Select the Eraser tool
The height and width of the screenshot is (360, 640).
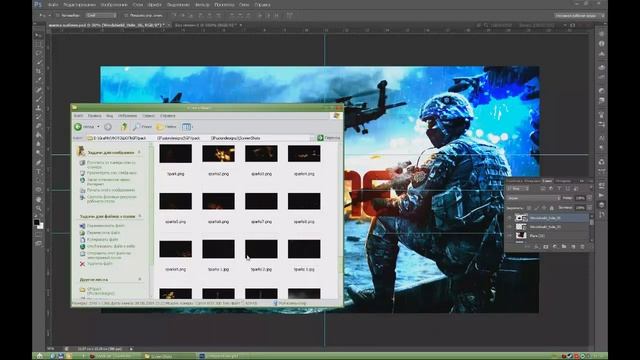pos(39,126)
